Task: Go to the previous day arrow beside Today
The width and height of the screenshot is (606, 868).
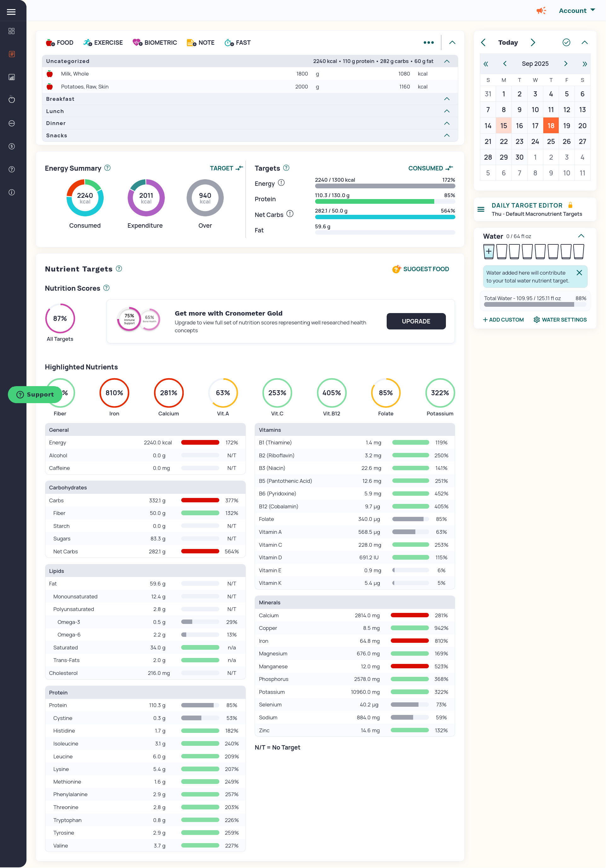Action: [x=483, y=42]
